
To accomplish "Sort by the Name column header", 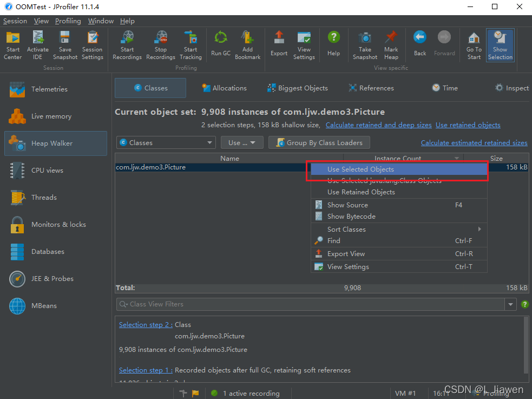I will click(x=229, y=159).
